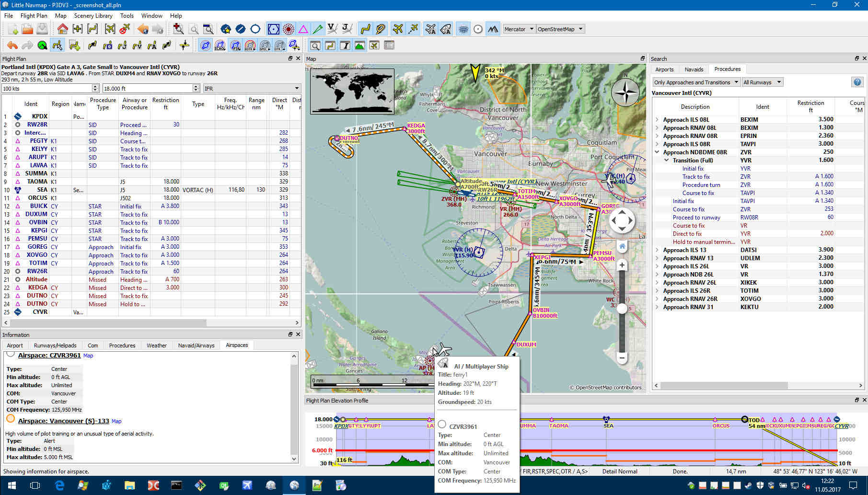Open the IFR flight plan type dropdown
The width and height of the screenshot is (868, 495).
pos(252,88)
